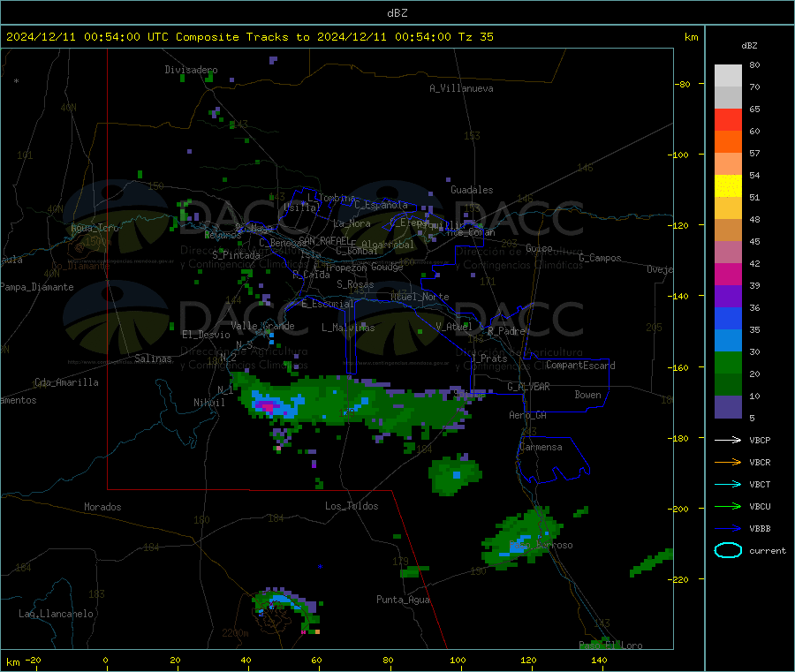This screenshot has height=672, width=795.
Task: Click the cyan 'current' ellipse legend icon
Action: [x=728, y=550]
